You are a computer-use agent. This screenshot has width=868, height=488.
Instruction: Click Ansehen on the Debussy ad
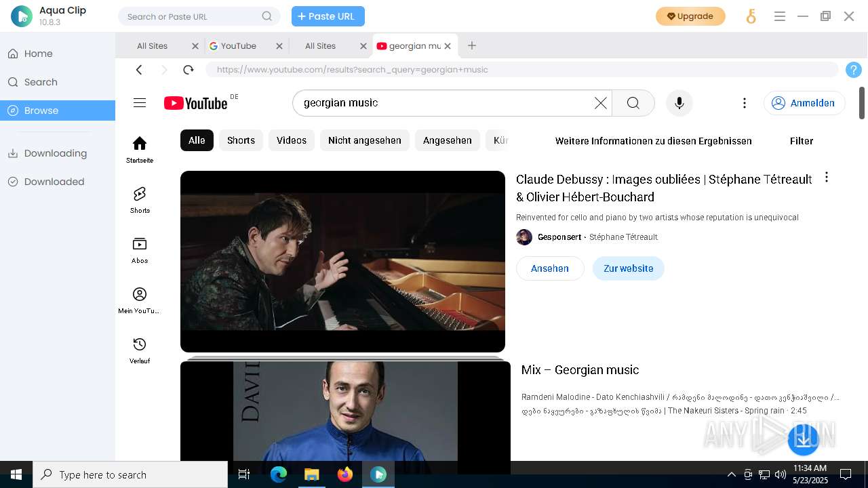coord(550,268)
